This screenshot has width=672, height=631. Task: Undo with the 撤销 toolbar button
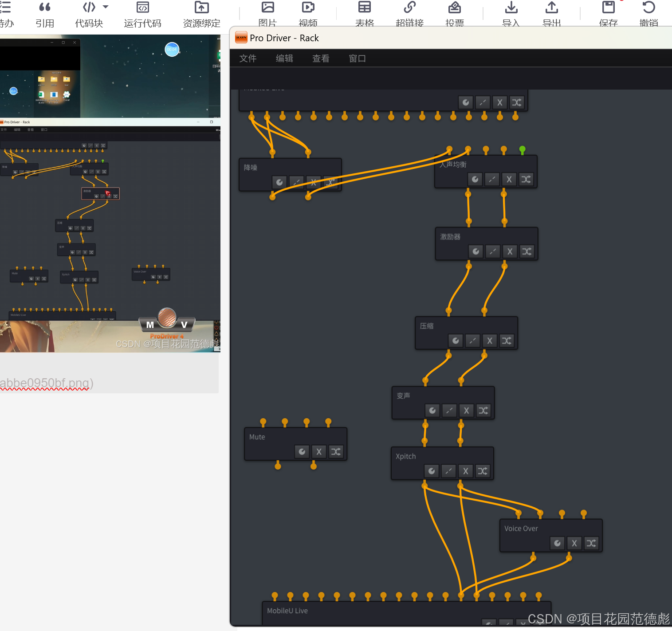649,13
